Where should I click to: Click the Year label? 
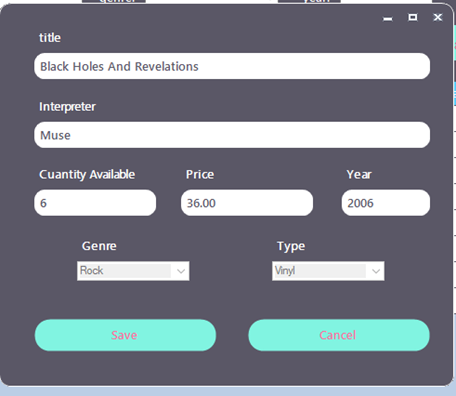pyautogui.click(x=359, y=174)
